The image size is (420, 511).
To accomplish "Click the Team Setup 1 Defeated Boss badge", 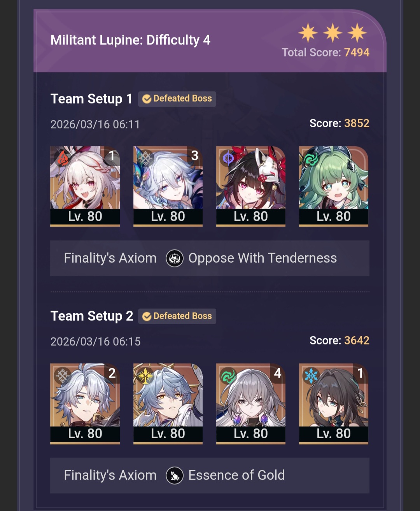I will click(177, 99).
